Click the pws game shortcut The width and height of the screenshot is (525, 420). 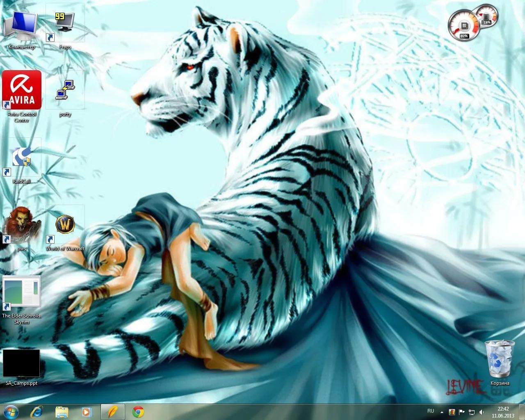[22, 226]
